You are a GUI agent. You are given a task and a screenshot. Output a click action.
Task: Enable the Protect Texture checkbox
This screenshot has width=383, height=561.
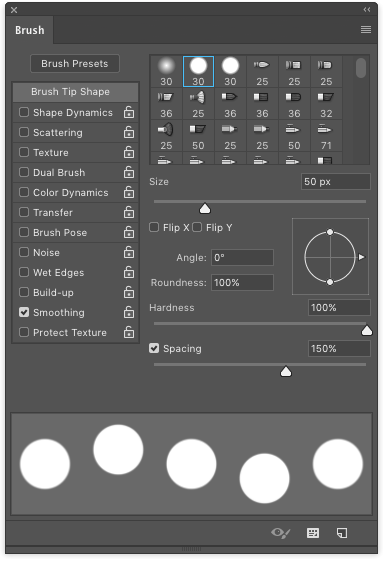point(24,332)
